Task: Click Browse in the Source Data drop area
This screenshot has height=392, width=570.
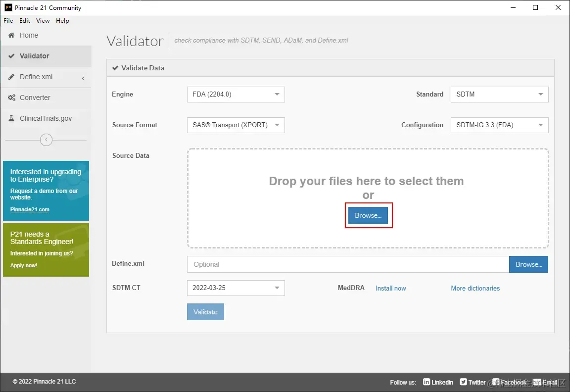Action: point(368,215)
